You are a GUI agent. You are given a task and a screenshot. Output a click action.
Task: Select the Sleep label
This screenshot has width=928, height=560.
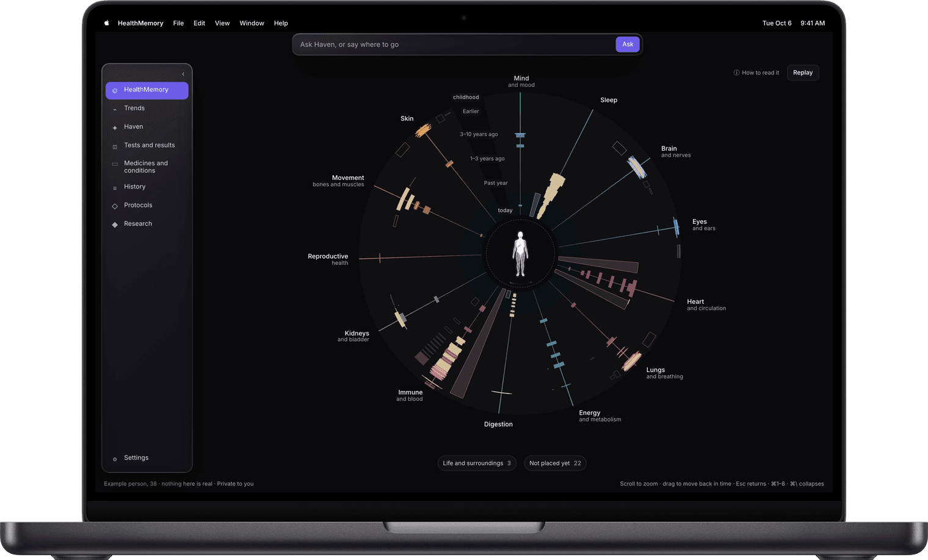609,100
